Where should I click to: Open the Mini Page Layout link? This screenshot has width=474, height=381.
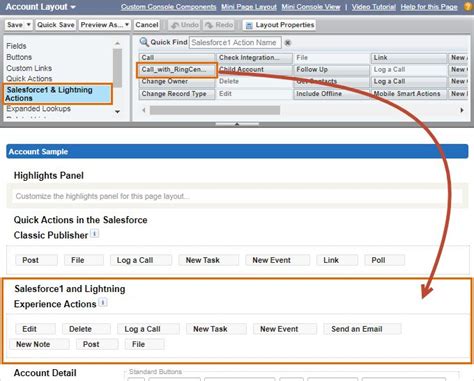pos(249,7)
